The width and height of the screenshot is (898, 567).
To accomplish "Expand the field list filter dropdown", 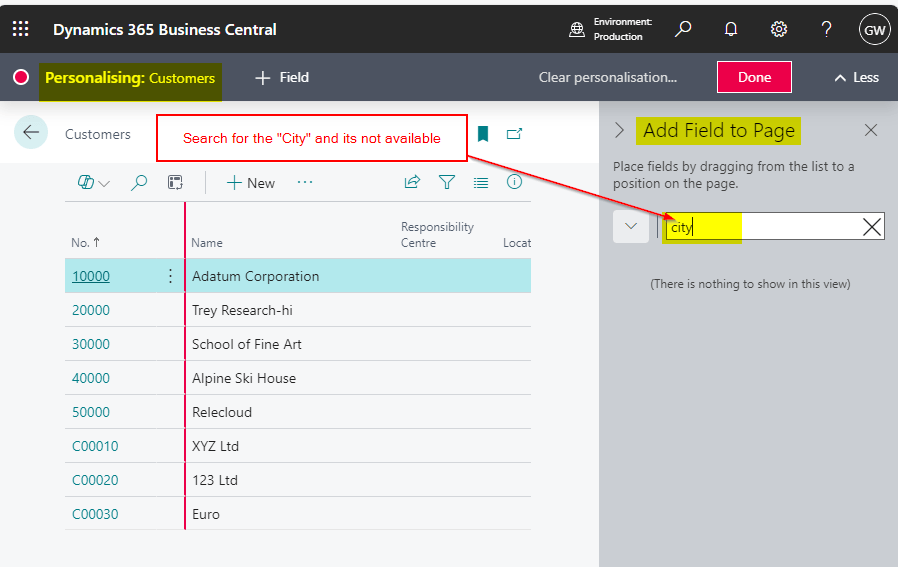I will pos(630,226).
